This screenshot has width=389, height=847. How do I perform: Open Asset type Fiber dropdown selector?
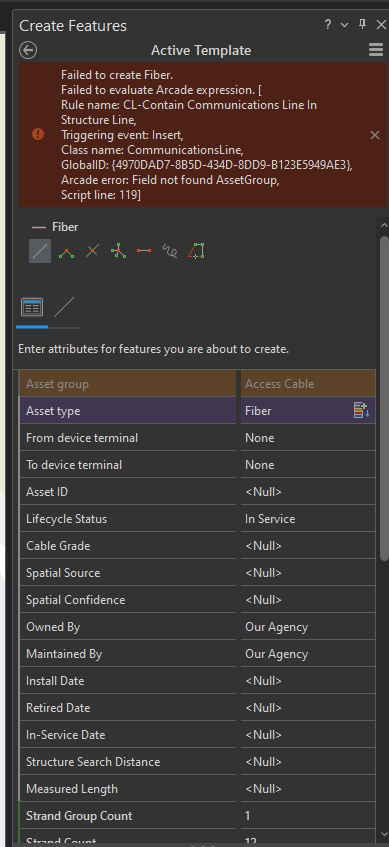pos(361,411)
